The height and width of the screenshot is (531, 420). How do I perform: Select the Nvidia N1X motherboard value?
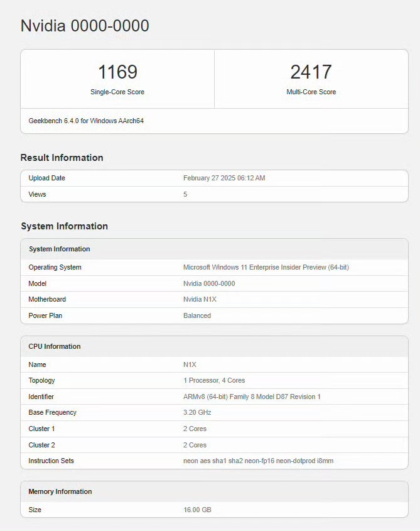(x=200, y=299)
